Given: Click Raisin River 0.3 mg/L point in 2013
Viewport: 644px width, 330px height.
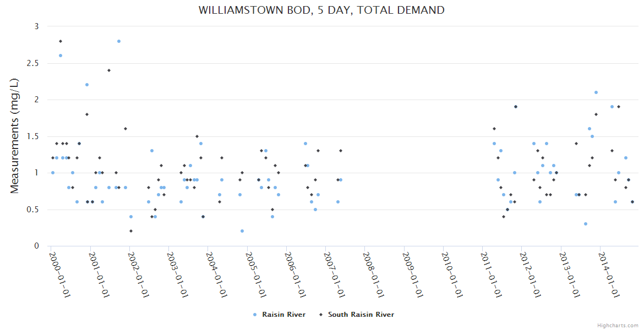Looking at the screenshot, I should 586,224.
